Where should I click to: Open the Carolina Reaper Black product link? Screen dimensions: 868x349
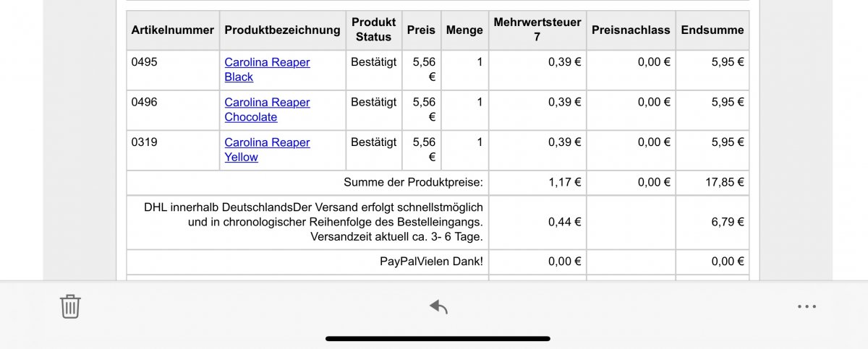pyautogui.click(x=267, y=69)
